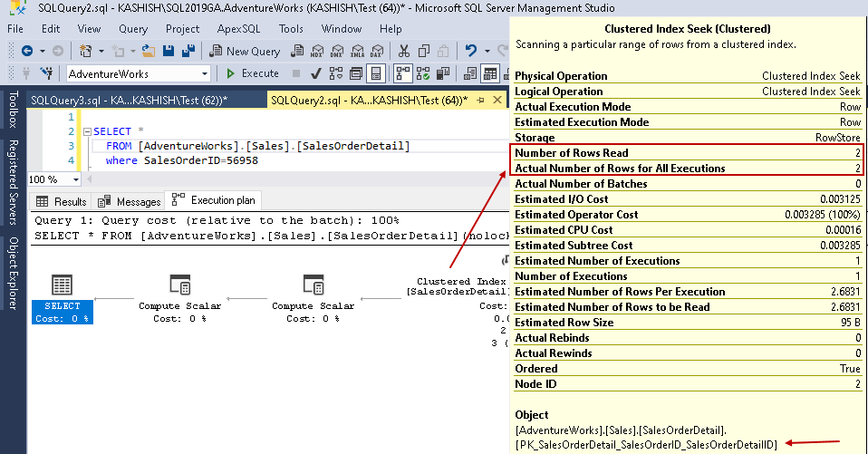Click line number 3 in editor margin

pyautogui.click(x=71, y=146)
